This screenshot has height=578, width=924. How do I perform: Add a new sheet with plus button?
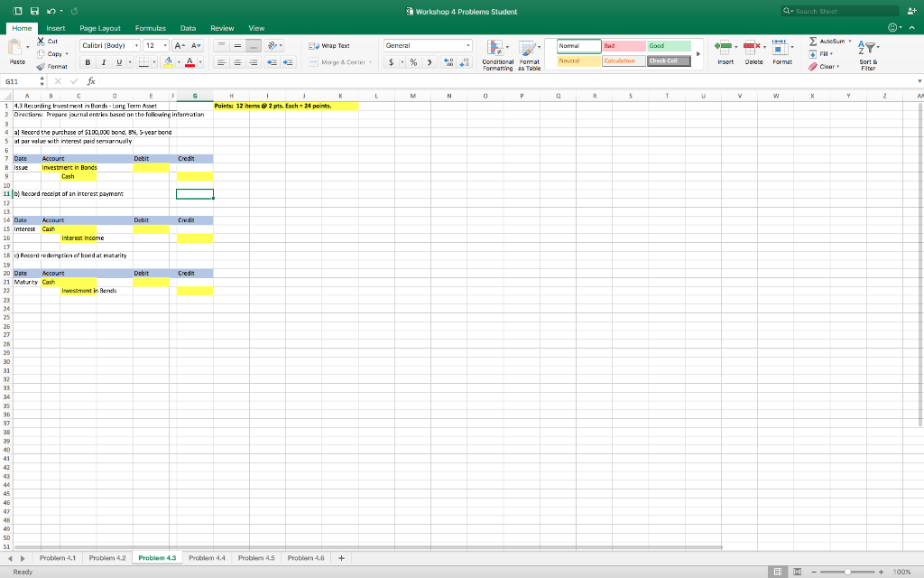click(341, 558)
